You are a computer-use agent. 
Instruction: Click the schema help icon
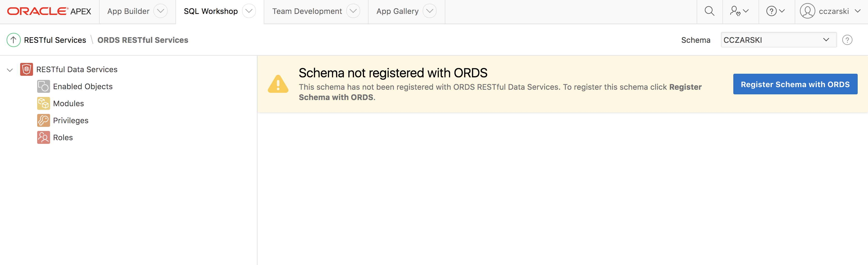pyautogui.click(x=847, y=40)
